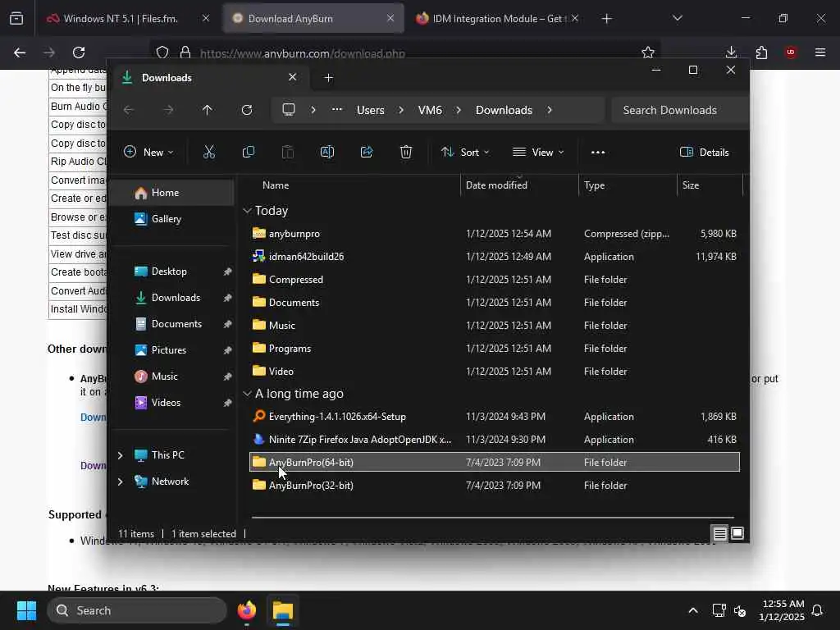Close the Downloads Explorer tab
Viewport: 840px width, 630px height.
click(x=293, y=77)
